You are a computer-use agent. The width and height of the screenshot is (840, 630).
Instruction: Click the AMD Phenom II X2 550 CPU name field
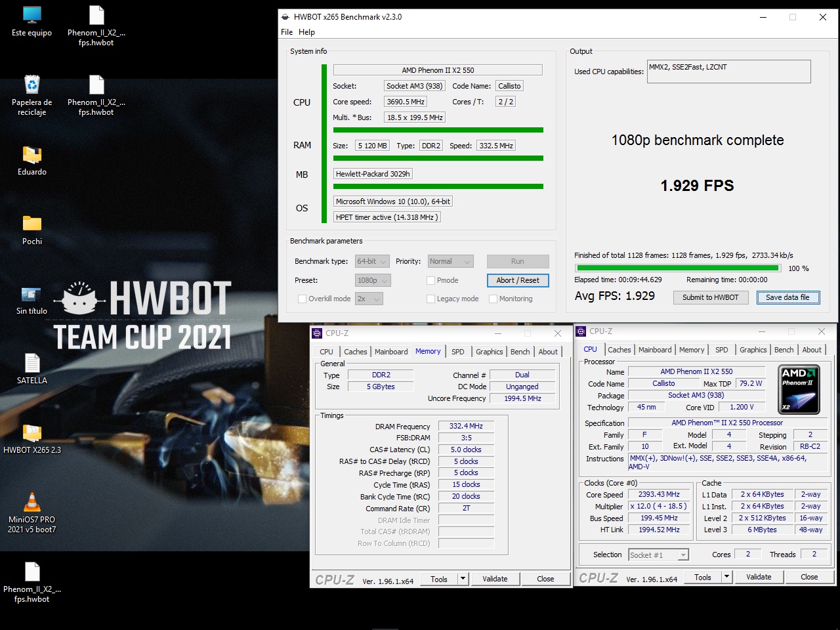pyautogui.click(x=438, y=70)
